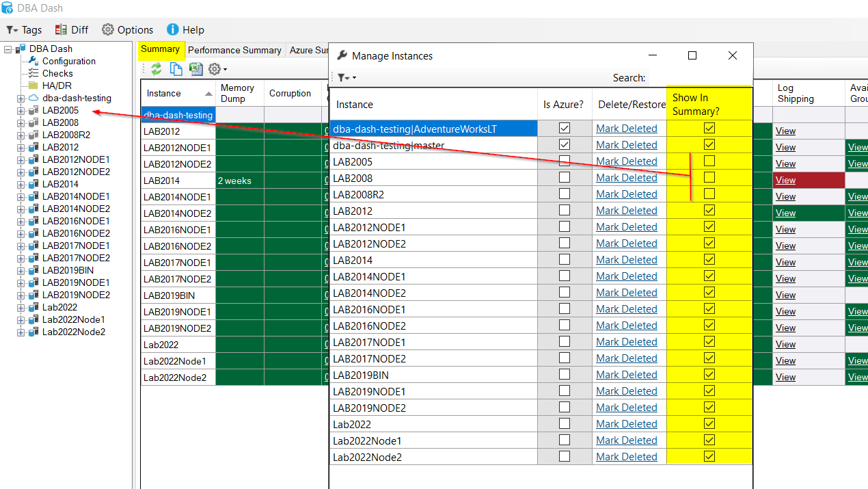Viewport: 868px width, 489px height.
Task: Open the Log Shipping View link for LAB2008R2
Action: point(785,180)
